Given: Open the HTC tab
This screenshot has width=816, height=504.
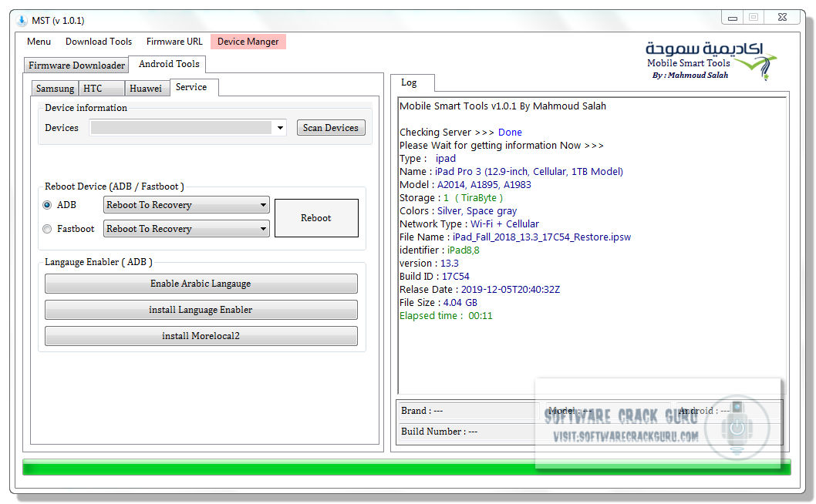Looking at the screenshot, I should (102, 89).
